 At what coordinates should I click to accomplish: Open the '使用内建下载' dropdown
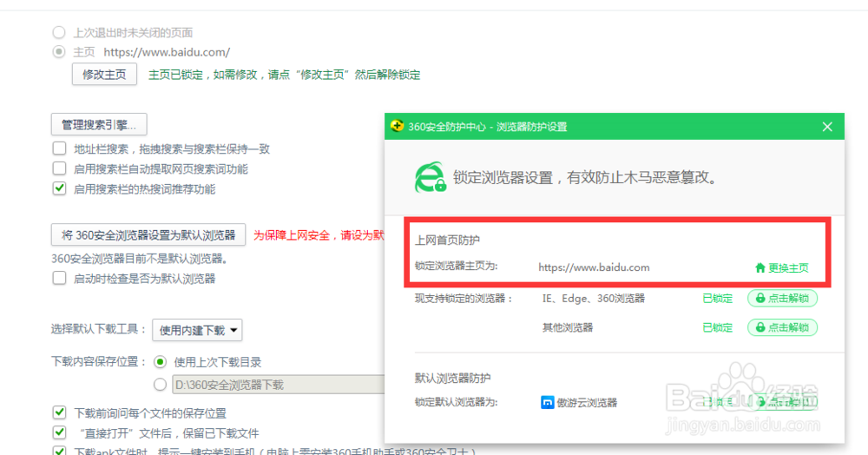pyautogui.click(x=197, y=330)
